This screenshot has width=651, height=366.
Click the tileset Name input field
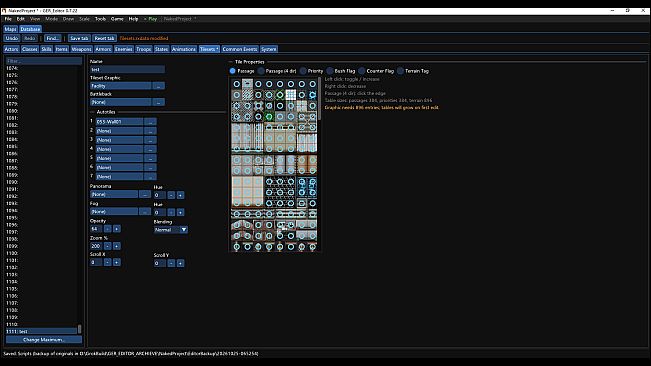coord(127,69)
